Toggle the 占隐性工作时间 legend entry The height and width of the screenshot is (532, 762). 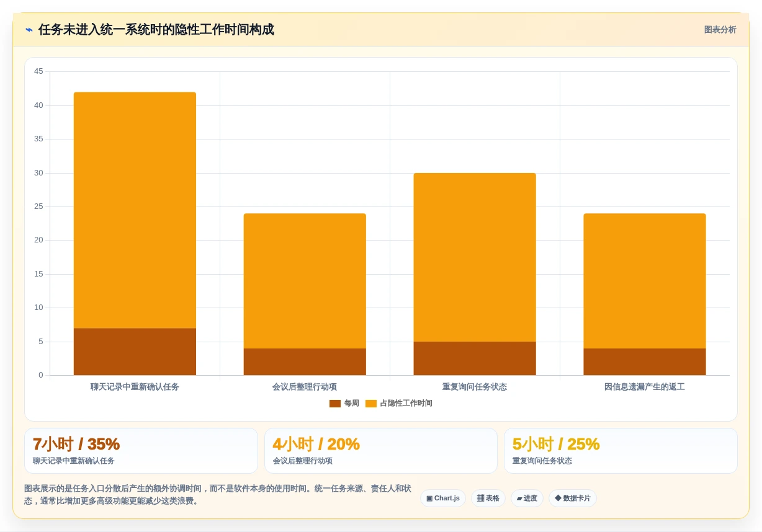pos(398,403)
